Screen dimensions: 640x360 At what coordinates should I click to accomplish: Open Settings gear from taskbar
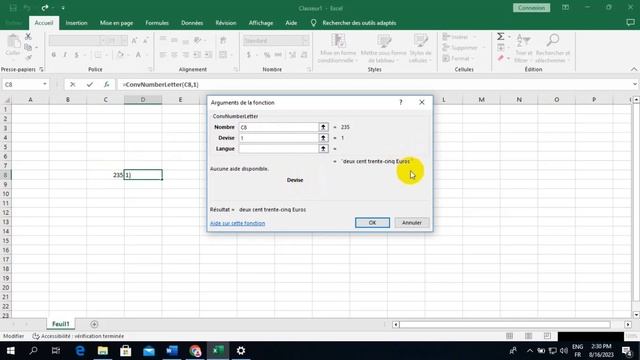(241, 351)
